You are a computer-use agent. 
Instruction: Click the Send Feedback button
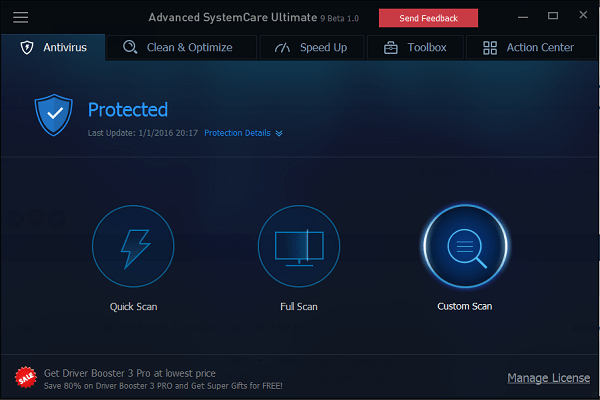coord(428,18)
